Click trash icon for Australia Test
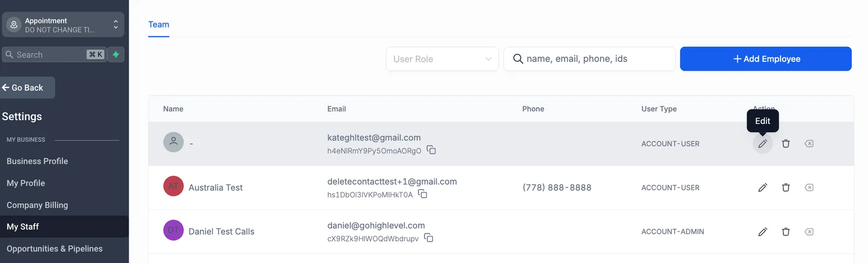This screenshot has height=263, width=868. [x=786, y=187]
